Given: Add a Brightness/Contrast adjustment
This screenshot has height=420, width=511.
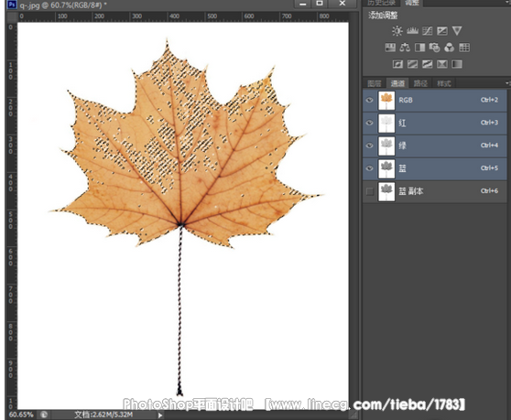Looking at the screenshot, I should (x=397, y=31).
